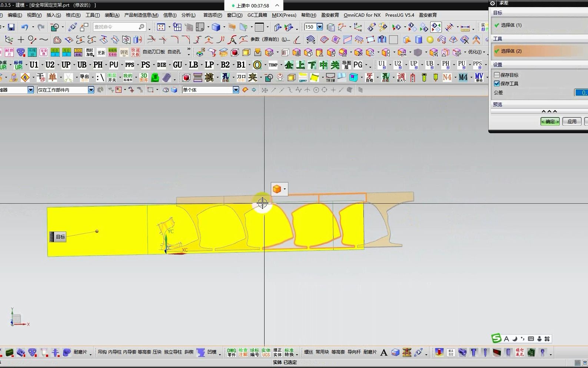Image resolution: width=588 pixels, height=368 pixels.
Task: Click the Fit view icon
Action: (x=161, y=27)
